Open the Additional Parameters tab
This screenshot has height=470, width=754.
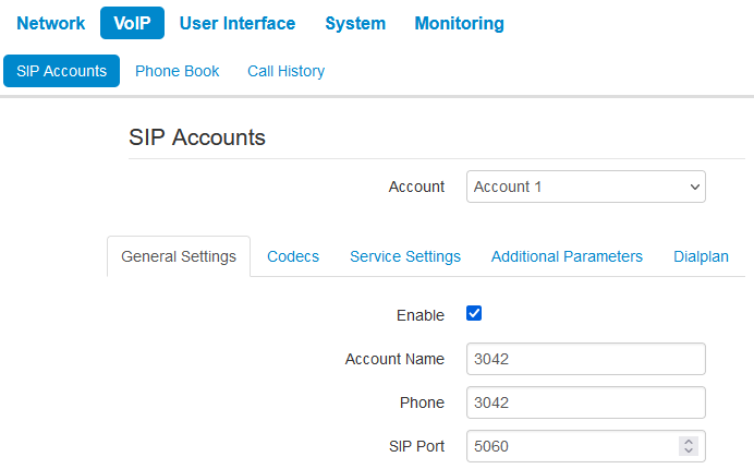click(567, 257)
